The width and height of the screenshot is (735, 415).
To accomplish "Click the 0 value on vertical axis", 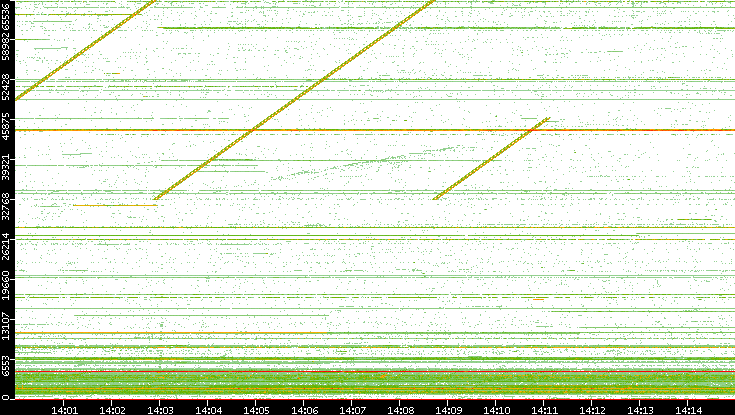I will (6, 397).
